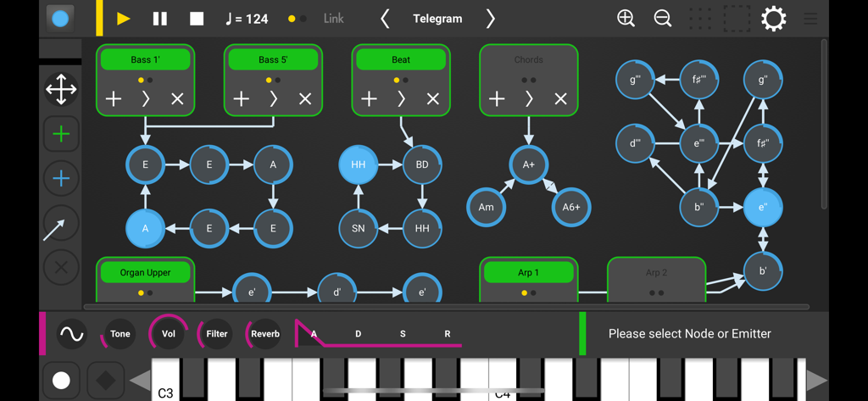The height and width of the screenshot is (401, 868).
Task: Click the plus icon on Bass 1' emitter
Action: click(x=114, y=99)
